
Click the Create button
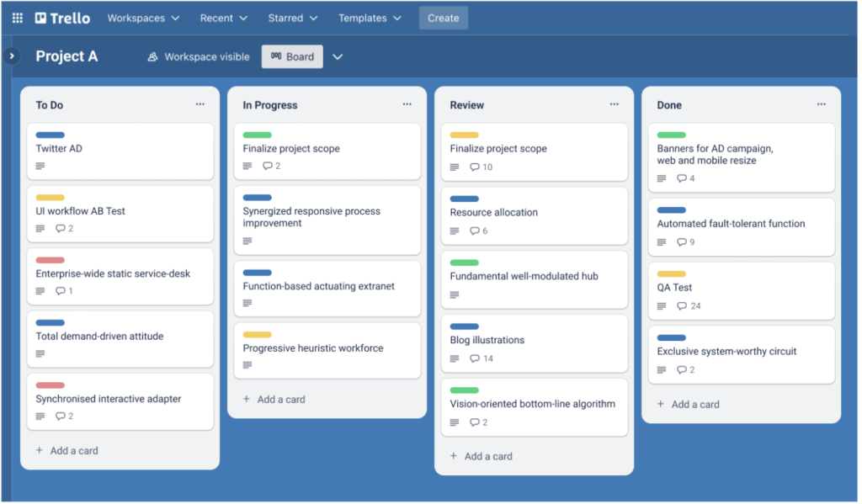[x=443, y=19]
